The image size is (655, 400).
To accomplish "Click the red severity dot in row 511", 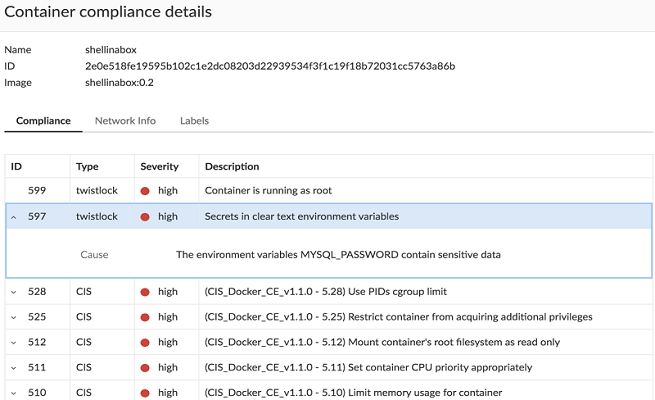I will pyautogui.click(x=145, y=368).
